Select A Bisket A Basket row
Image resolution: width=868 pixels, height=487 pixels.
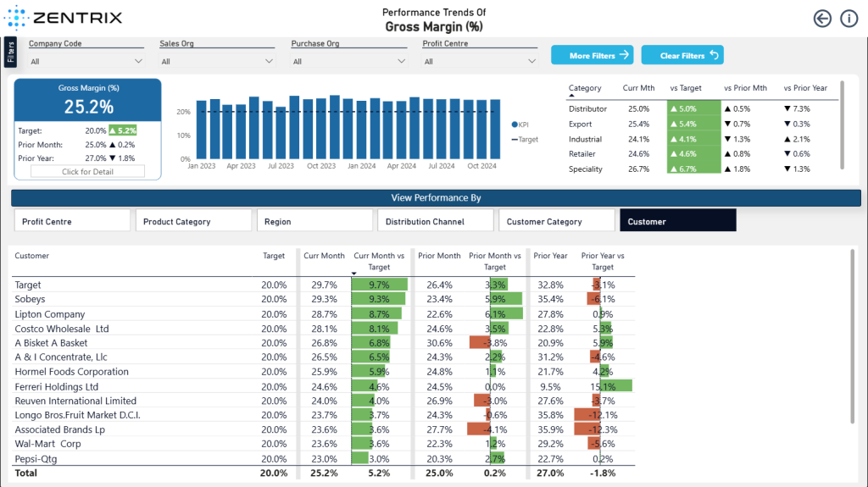point(323,342)
